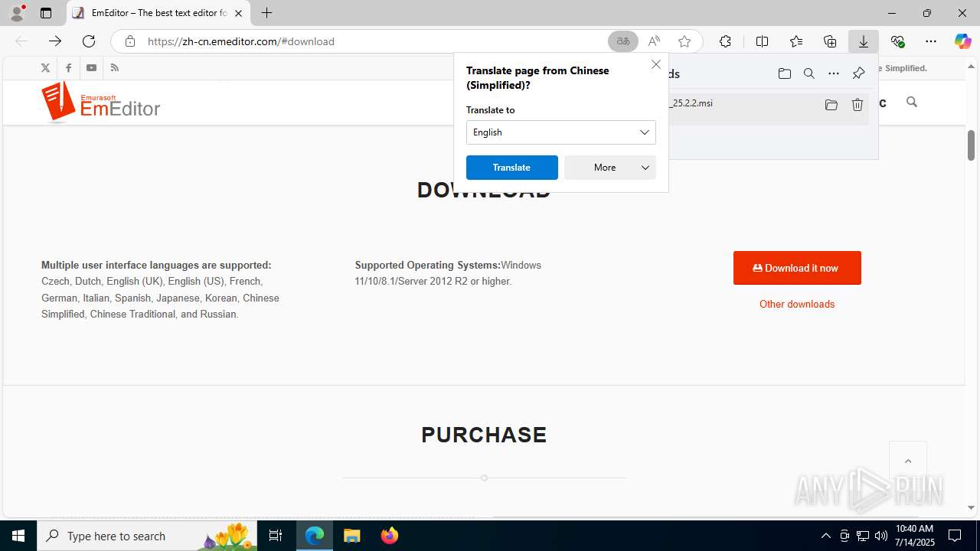Show hidden system tray icons
This screenshot has height=551, width=980.
tap(825, 536)
